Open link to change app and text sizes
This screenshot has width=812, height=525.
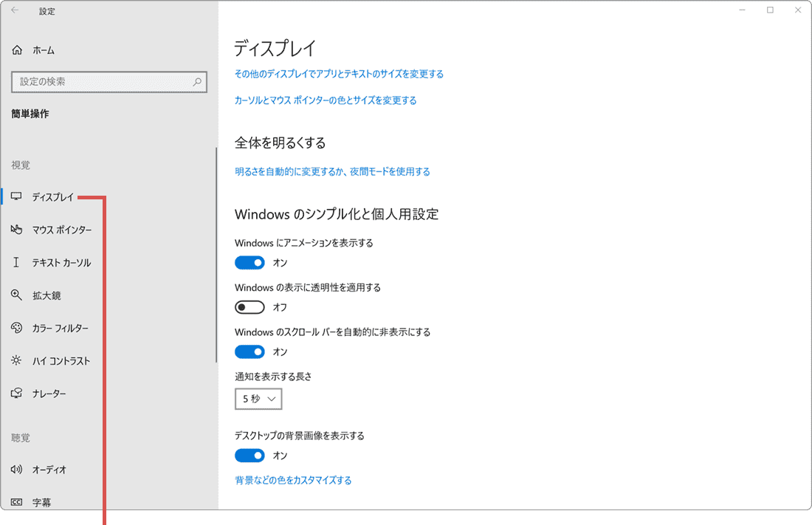click(x=338, y=74)
